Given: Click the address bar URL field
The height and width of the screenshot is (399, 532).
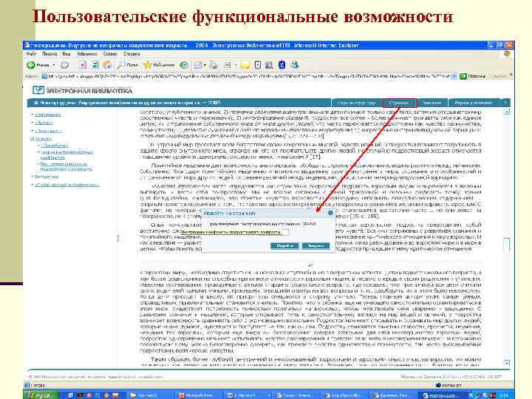Looking at the screenshot, I should click(x=250, y=76).
